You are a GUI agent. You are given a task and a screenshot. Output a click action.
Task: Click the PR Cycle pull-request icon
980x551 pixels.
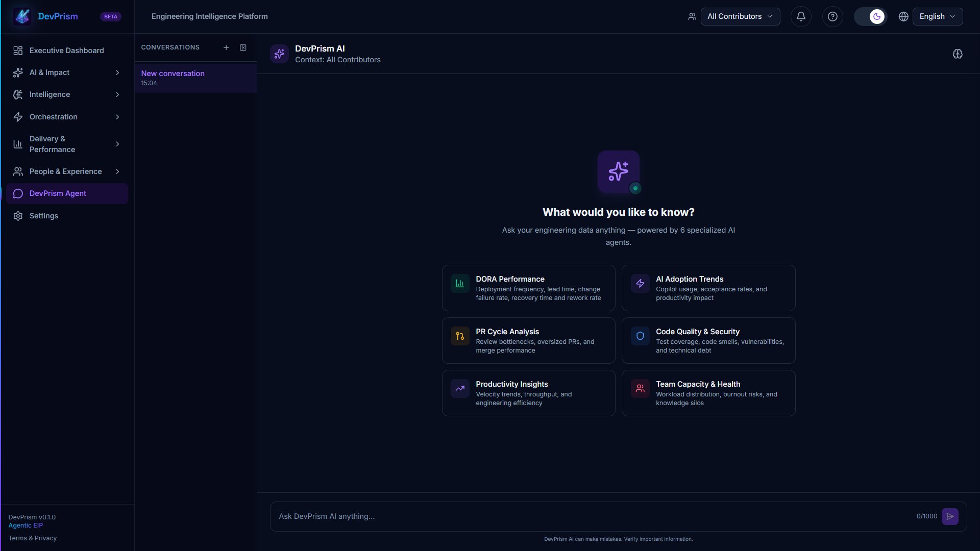tap(460, 336)
